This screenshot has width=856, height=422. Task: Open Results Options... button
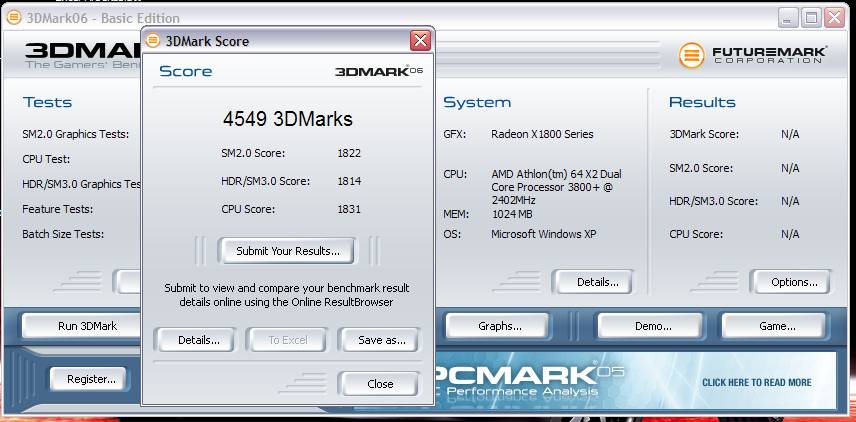(x=794, y=282)
